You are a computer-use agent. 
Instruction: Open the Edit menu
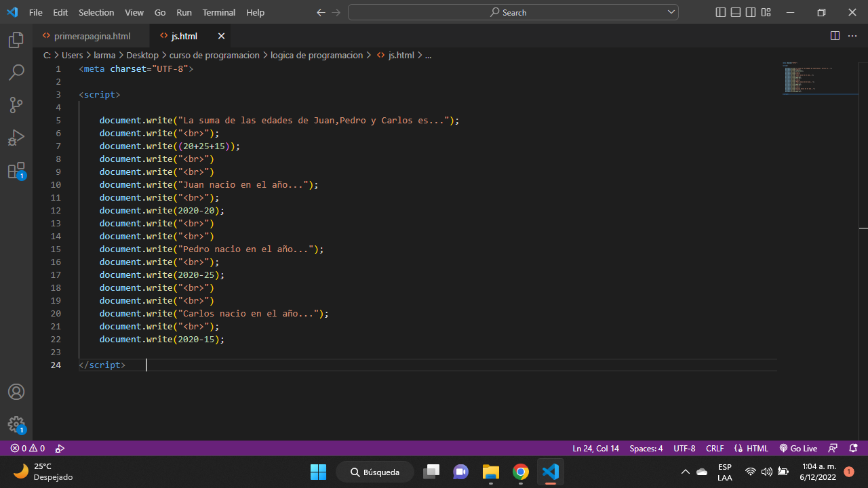click(x=60, y=12)
